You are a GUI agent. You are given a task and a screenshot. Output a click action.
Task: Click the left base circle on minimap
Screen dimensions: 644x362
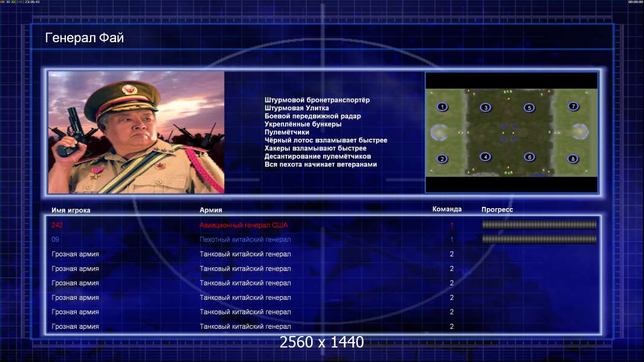click(439, 132)
